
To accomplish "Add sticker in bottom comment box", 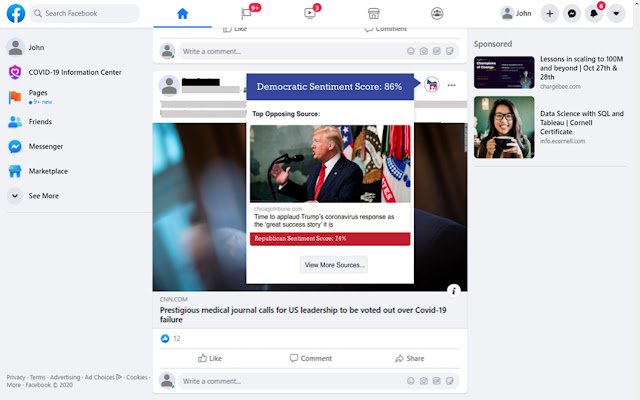I will (x=450, y=381).
